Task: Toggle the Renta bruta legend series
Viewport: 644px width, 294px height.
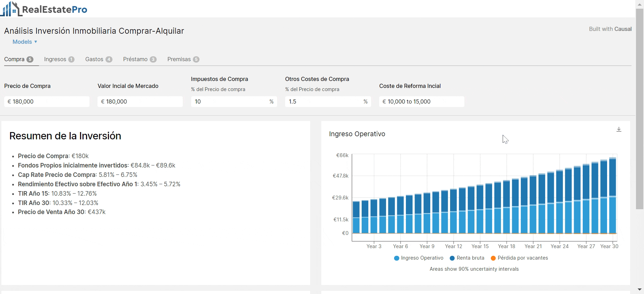Action: 467,258
